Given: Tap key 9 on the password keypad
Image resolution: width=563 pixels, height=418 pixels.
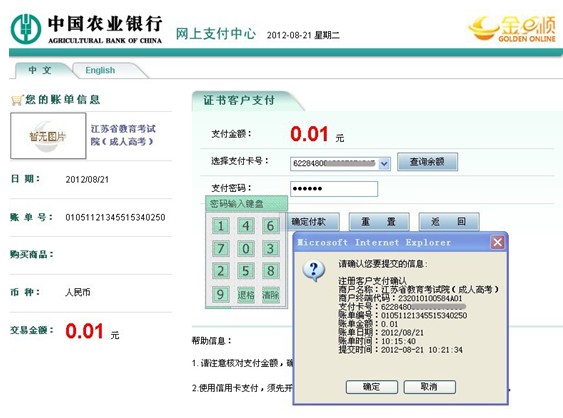Looking at the screenshot, I should (x=220, y=294).
